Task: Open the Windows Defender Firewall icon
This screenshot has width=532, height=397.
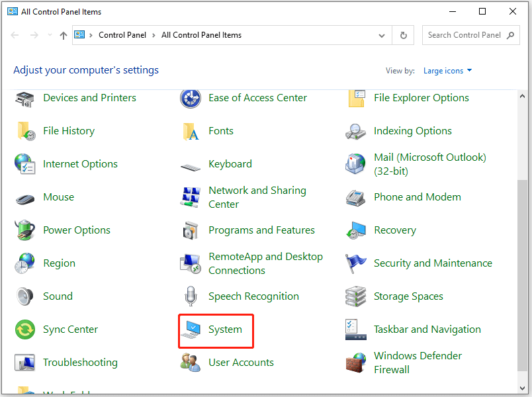Action: 355,363
